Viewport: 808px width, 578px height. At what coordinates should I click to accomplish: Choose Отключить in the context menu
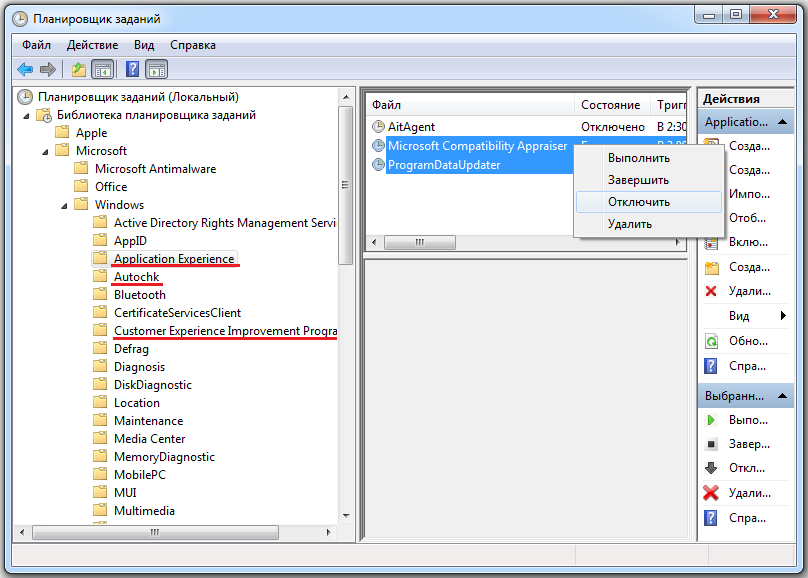pyautogui.click(x=649, y=202)
